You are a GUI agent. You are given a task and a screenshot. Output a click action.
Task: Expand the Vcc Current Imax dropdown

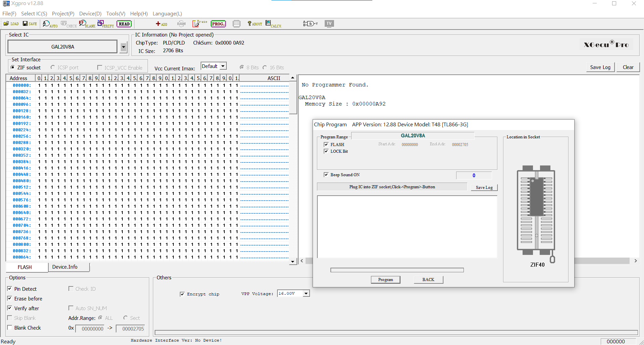tap(223, 66)
